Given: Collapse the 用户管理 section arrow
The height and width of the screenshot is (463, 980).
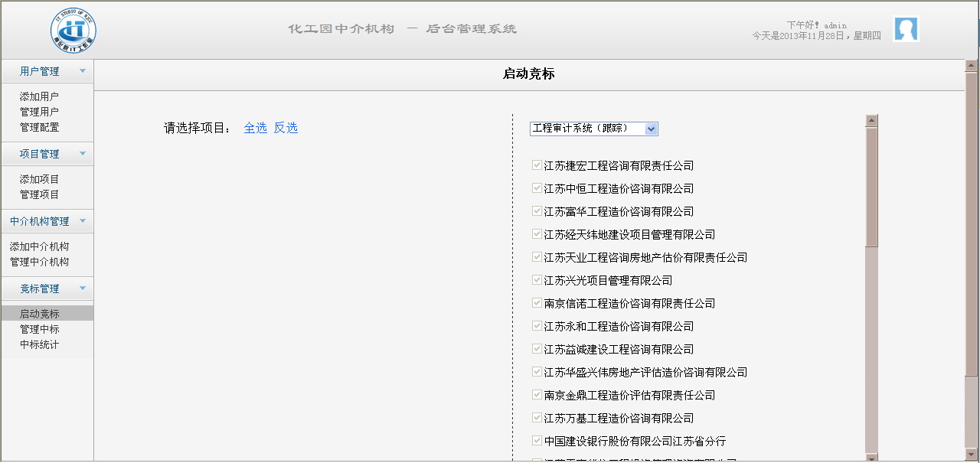Looking at the screenshot, I should 83,71.
